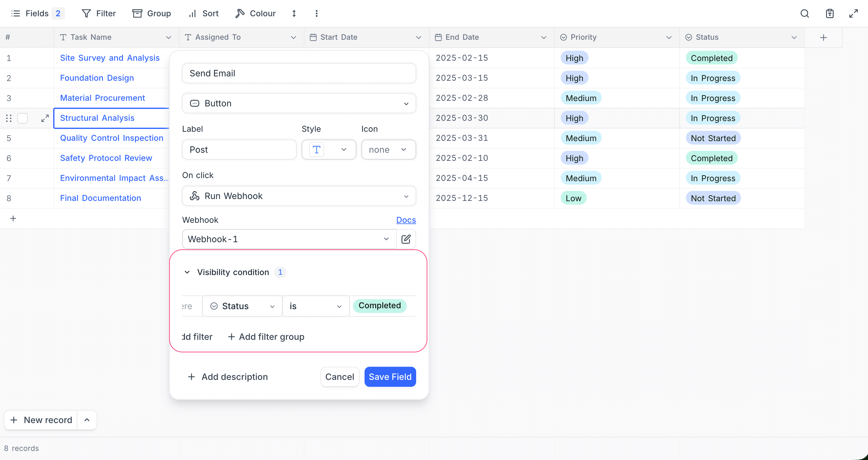The image size is (868, 460).
Task: Click the row height icon
Action: (294, 13)
